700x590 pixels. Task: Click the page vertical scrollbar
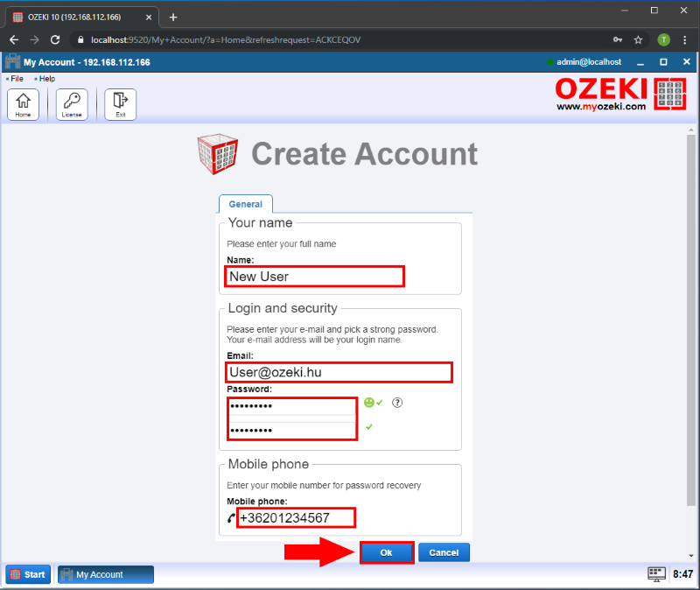pos(691,320)
